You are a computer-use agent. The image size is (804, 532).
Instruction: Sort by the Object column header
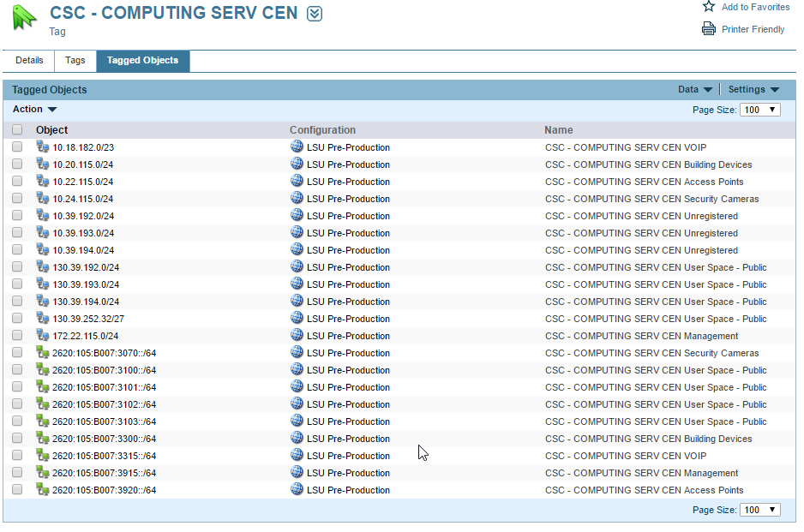tap(51, 130)
